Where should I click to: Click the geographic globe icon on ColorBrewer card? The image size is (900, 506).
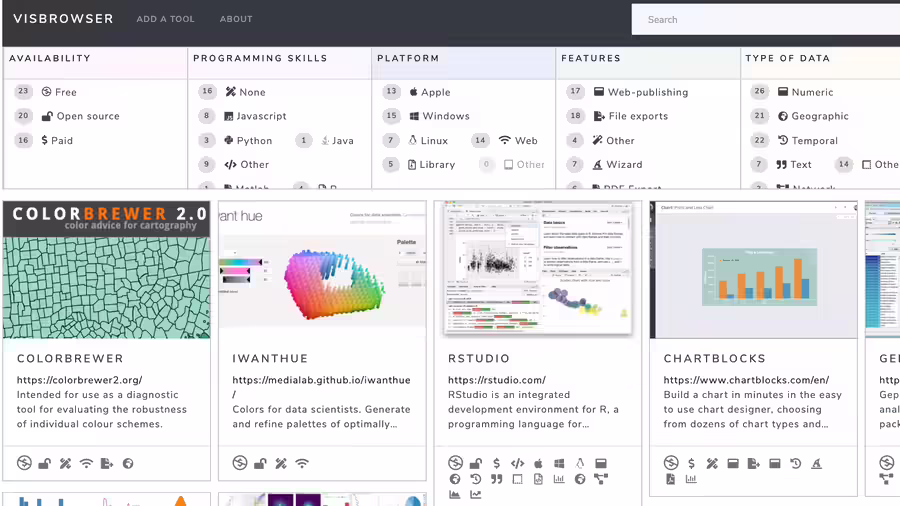[x=128, y=464]
